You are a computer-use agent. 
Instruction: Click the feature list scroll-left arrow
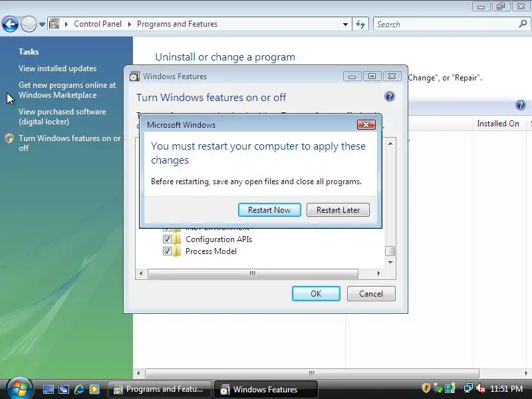142,273
